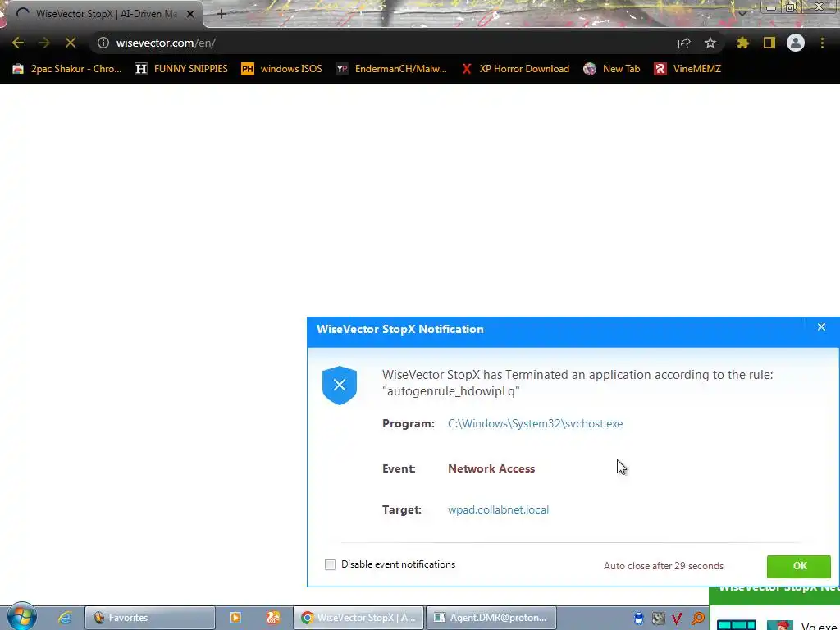Stop loading the wisevector.com page
The height and width of the screenshot is (630, 840).
click(x=71, y=43)
